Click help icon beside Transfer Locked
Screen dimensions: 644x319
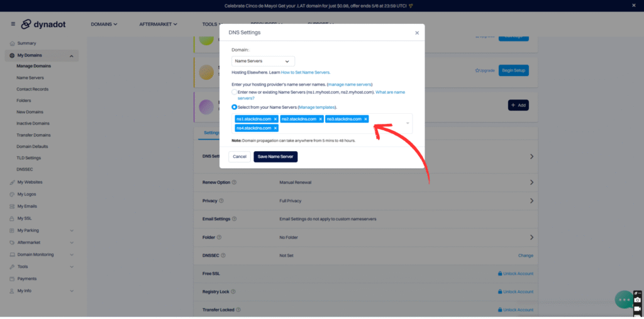[238, 310]
